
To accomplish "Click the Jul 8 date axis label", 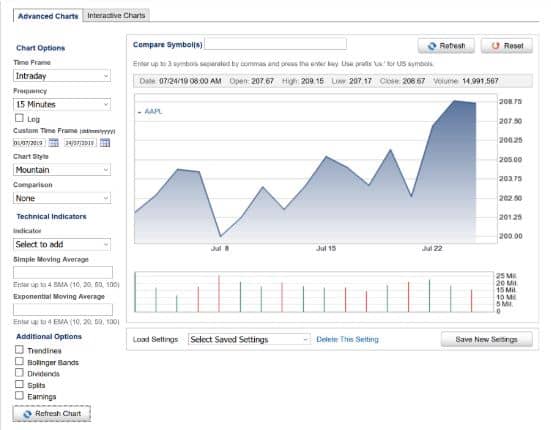I will [220, 248].
